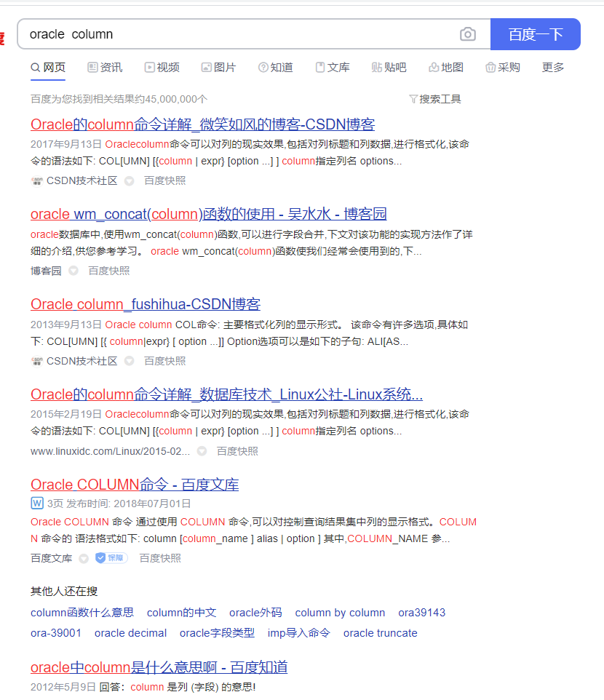Click the 保障 shield badge
Viewport: 604px width, 700px height.
[111, 558]
